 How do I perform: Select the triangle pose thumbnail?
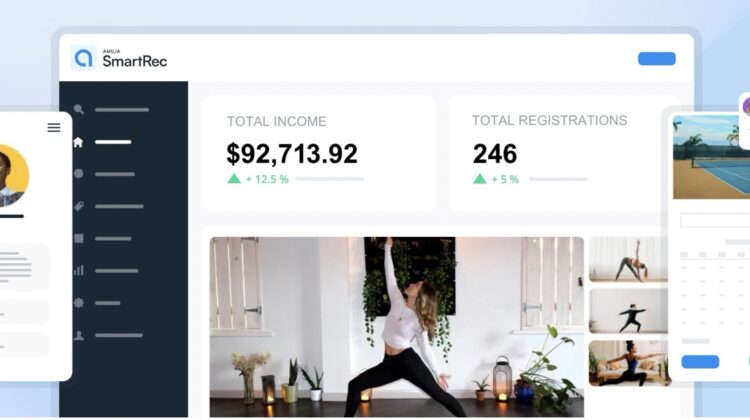(628, 259)
